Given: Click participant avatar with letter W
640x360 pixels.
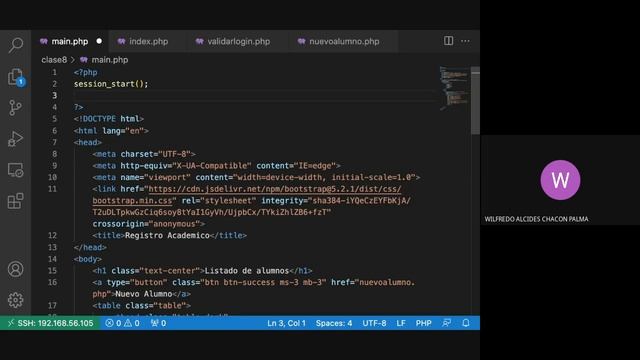Looking at the screenshot, I should click(560, 180).
